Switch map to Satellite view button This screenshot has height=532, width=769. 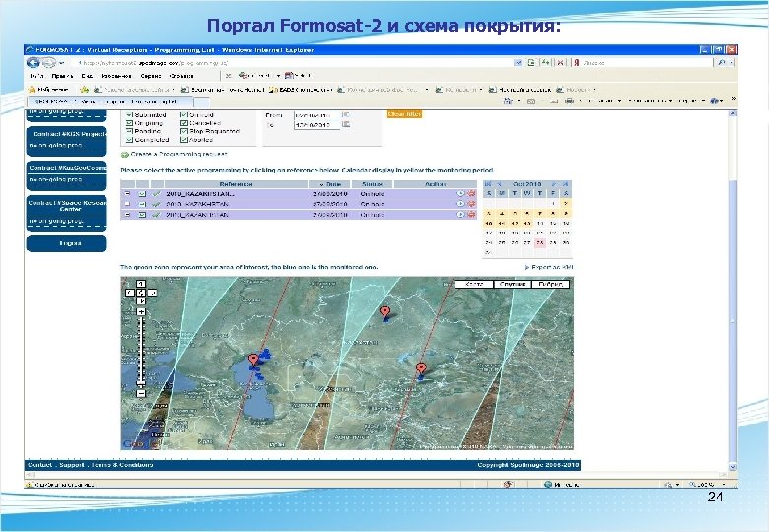point(512,284)
